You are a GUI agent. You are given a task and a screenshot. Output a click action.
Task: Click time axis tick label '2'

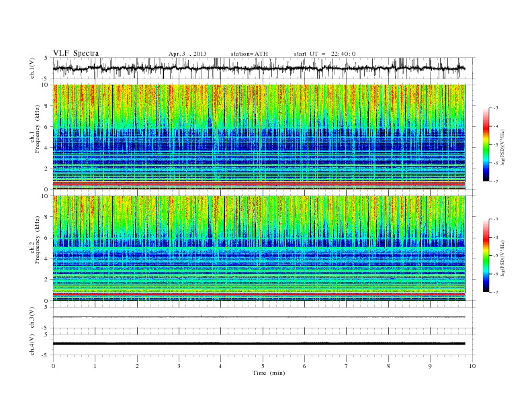point(137,366)
